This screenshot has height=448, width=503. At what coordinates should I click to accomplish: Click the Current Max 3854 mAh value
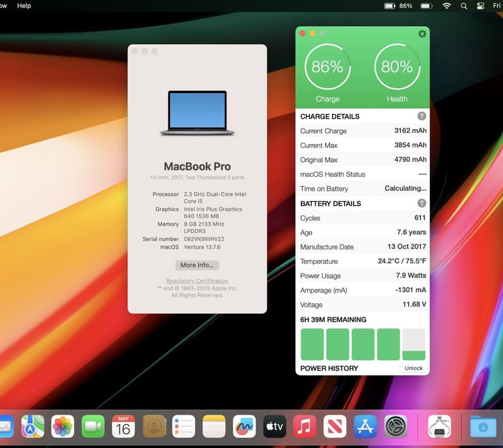coord(410,145)
